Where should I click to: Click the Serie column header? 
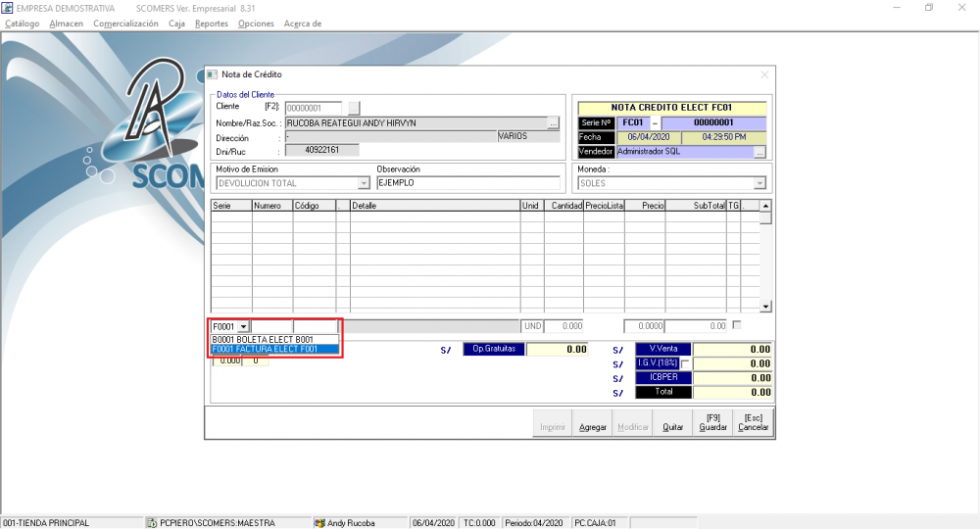[x=231, y=206]
